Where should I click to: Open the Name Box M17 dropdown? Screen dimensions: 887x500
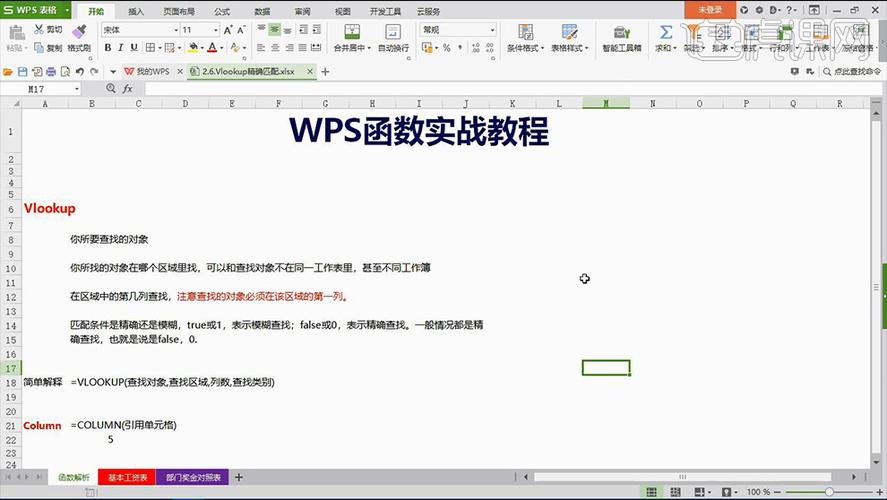pyautogui.click(x=76, y=89)
